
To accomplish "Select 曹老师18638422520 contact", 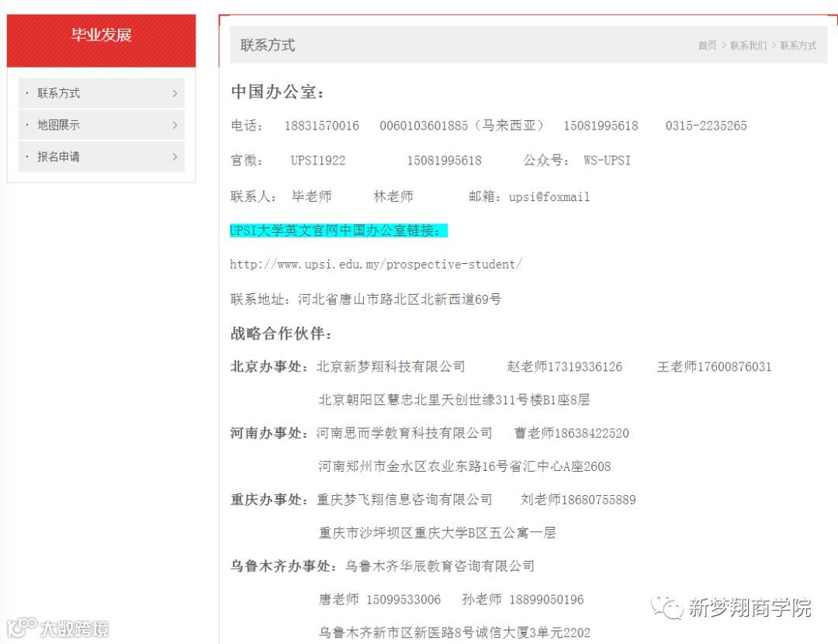I will point(571,433).
